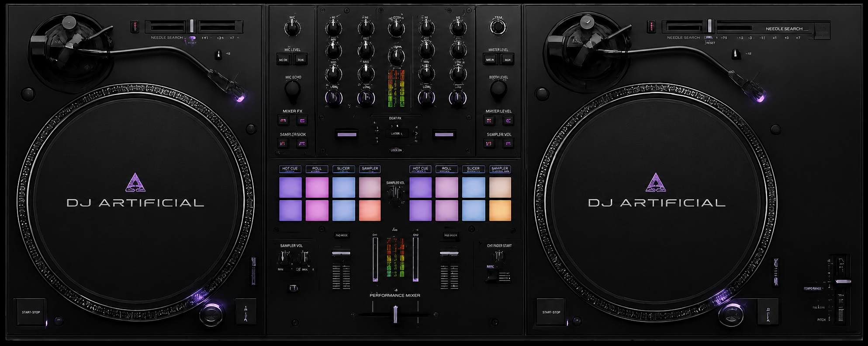
Task: Select ROLL mode on left pads
Action: coord(317,169)
